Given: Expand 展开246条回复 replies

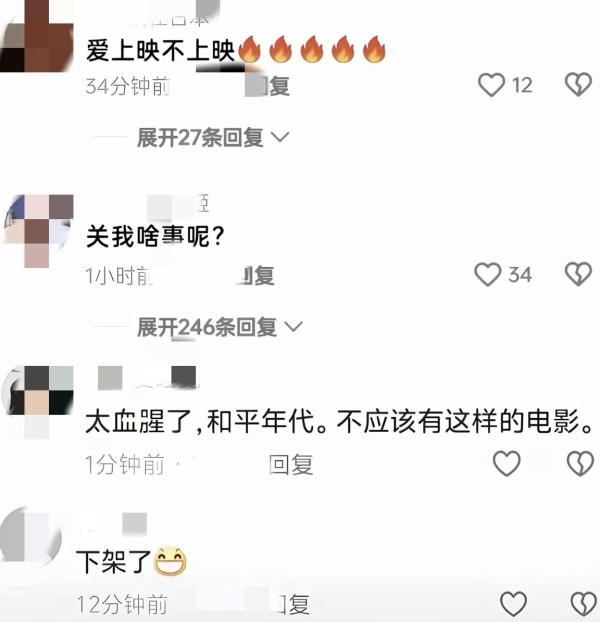Looking at the screenshot, I should pyautogui.click(x=220, y=327).
